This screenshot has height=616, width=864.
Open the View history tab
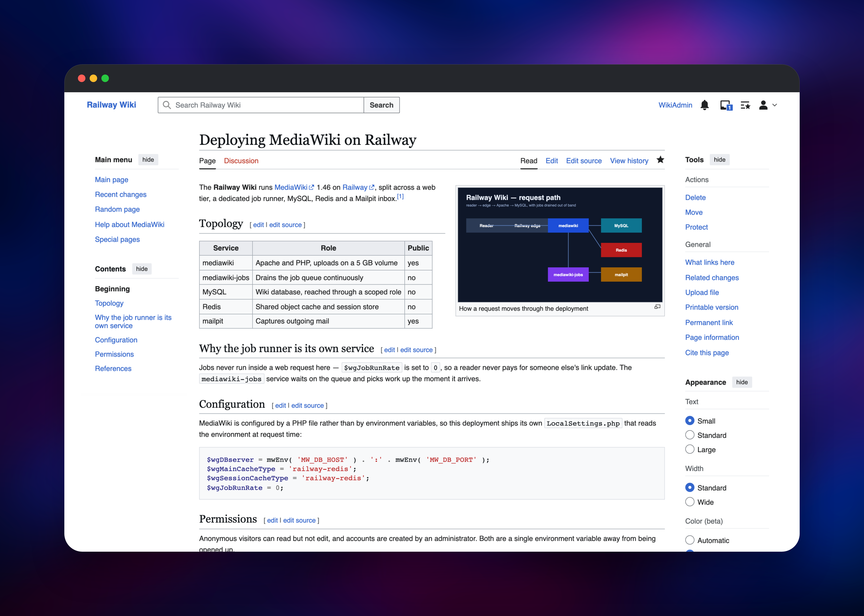tap(629, 161)
